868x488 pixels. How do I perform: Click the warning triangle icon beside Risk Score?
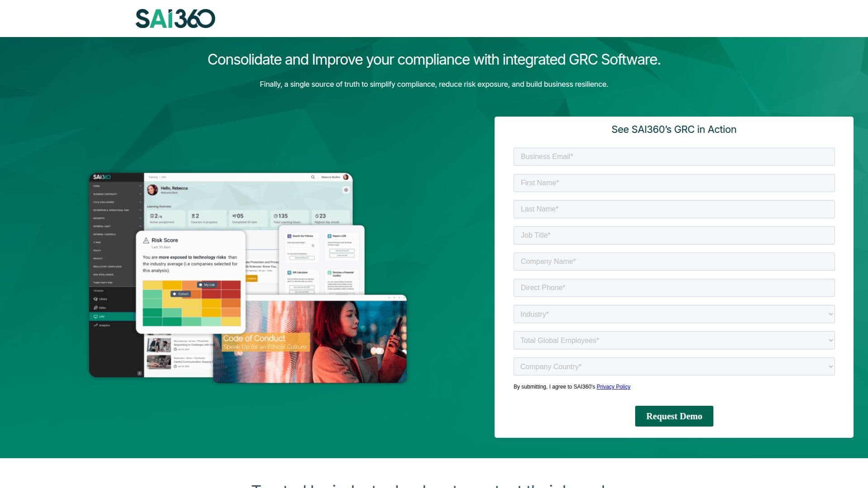coord(146,240)
